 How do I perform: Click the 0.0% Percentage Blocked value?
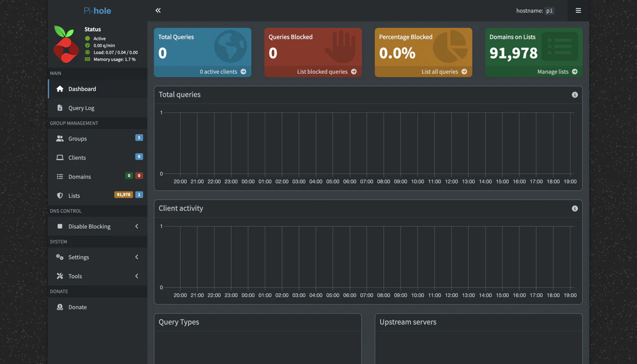coord(397,53)
